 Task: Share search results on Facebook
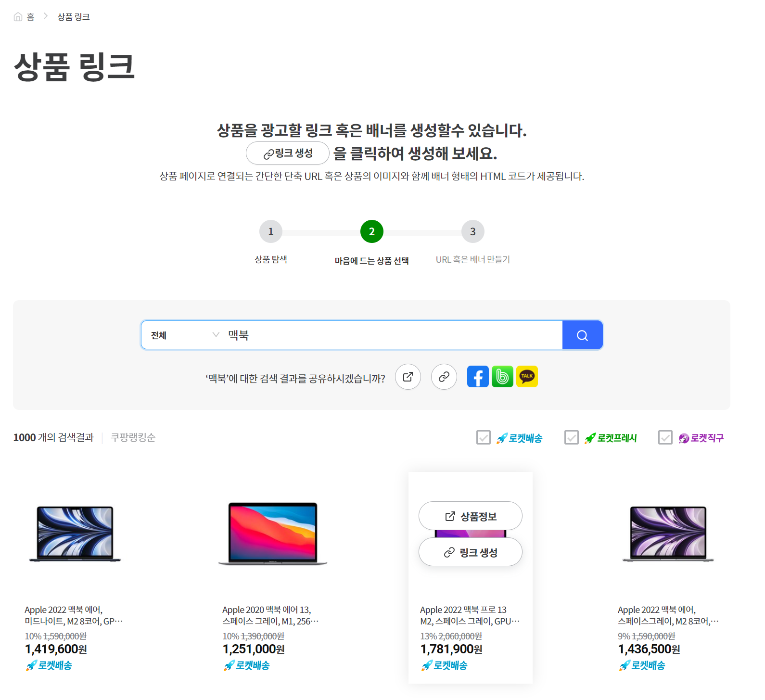pos(478,376)
